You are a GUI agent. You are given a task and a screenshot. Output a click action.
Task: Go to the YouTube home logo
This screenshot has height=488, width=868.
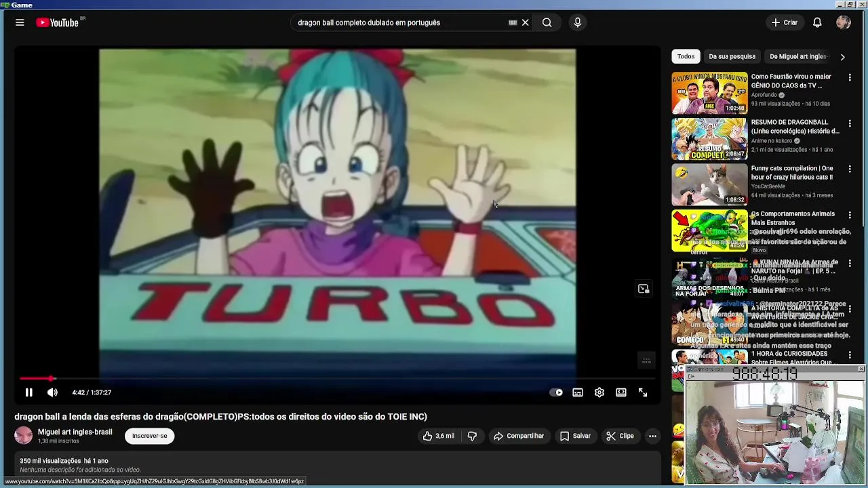point(58,22)
